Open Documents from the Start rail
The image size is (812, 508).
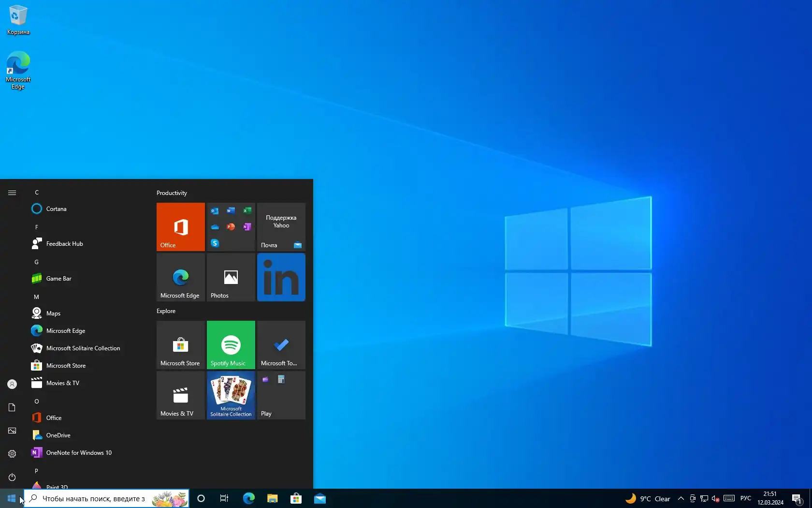pos(12,407)
